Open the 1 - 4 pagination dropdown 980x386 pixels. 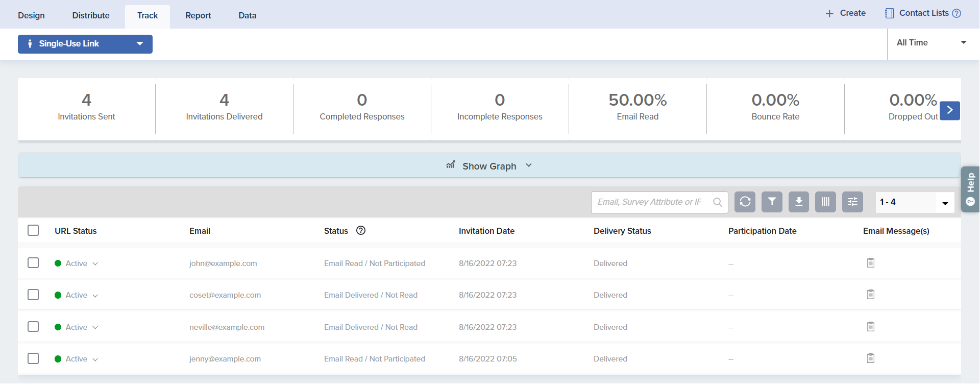pos(915,202)
